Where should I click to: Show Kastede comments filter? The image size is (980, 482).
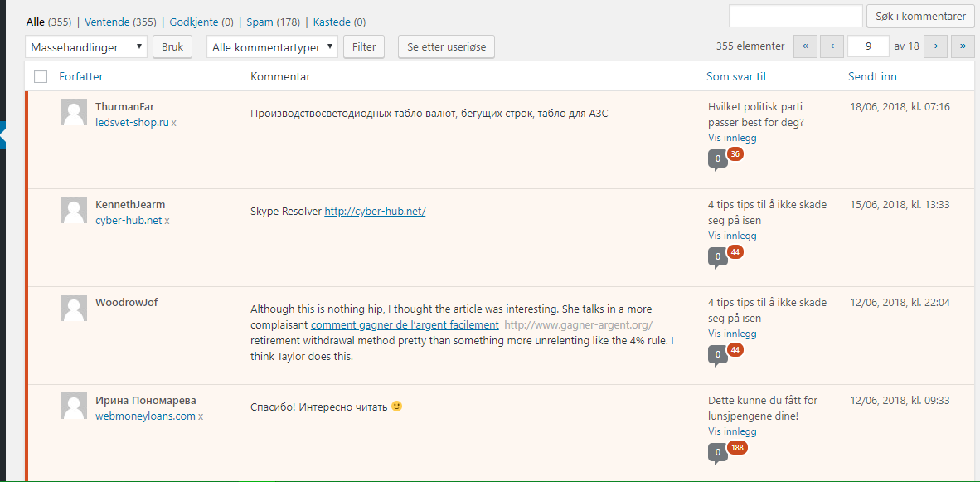coord(332,22)
